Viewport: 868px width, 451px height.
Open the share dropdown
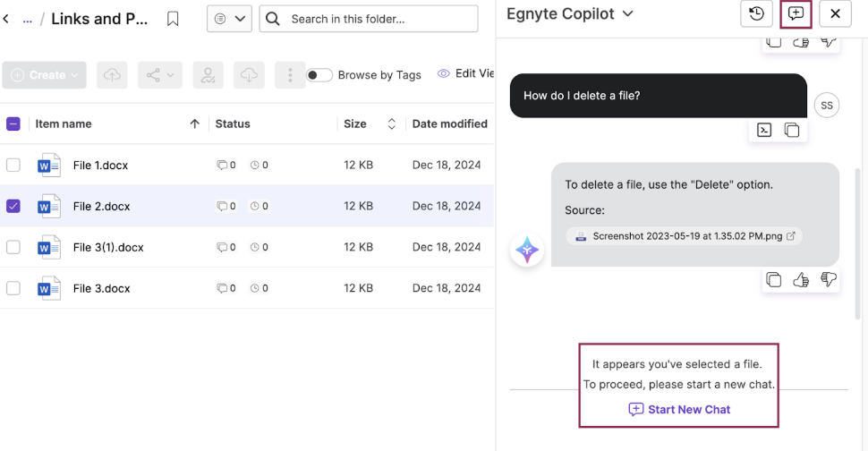(x=160, y=74)
